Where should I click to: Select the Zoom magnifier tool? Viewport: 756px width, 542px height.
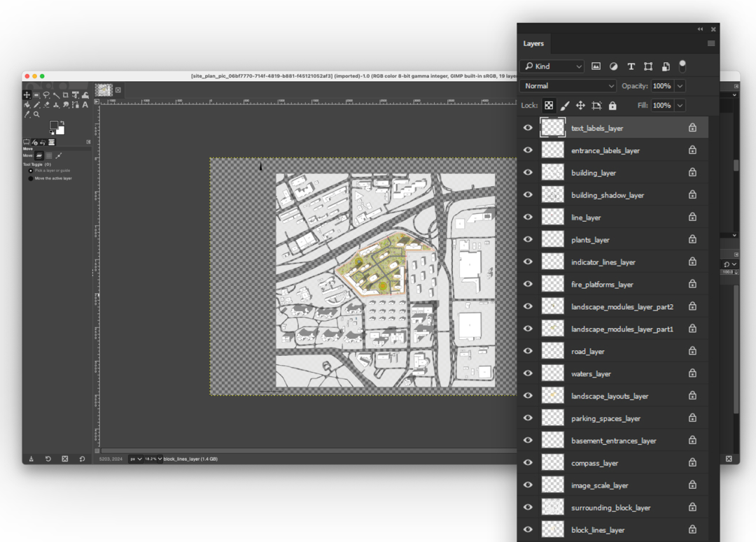pos(36,114)
